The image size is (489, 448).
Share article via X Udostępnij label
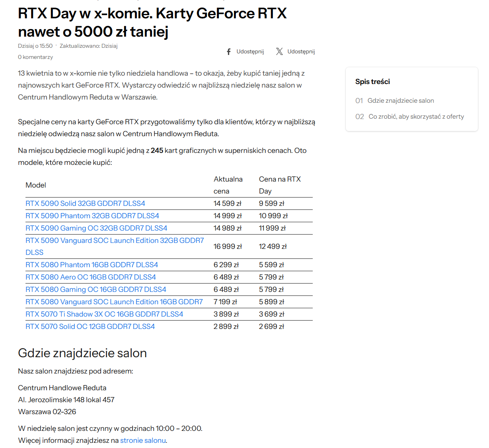pos(301,51)
